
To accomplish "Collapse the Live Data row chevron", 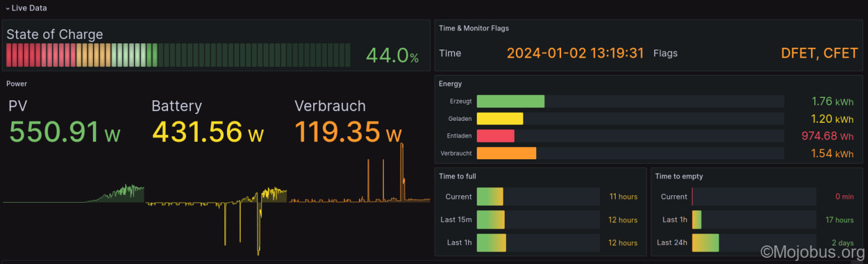I will [7, 8].
